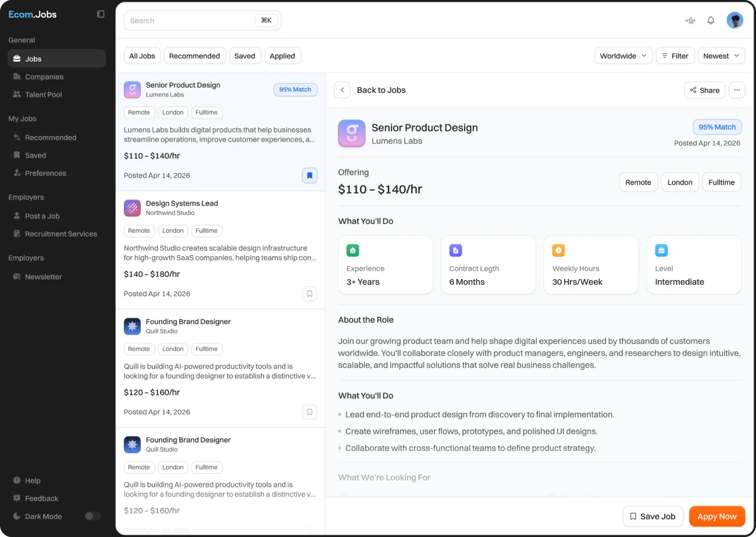
Task: Bookmark the first Founding Brand Designer job
Action: coord(310,412)
